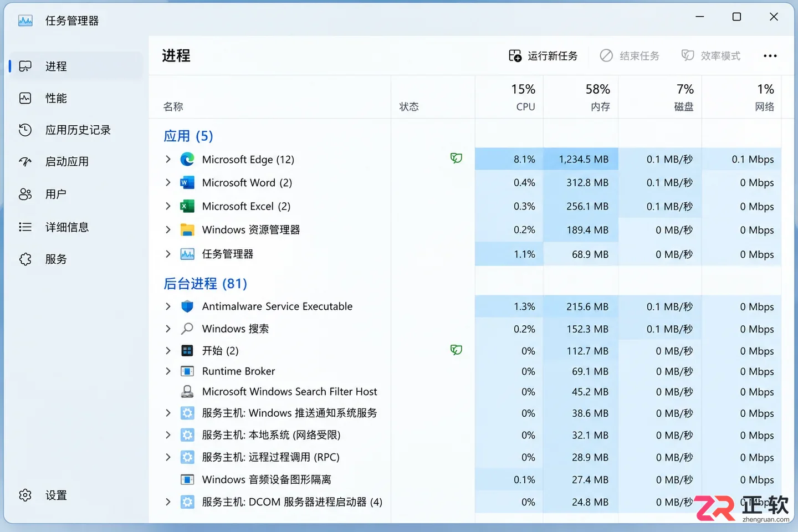Click the Windows 搜索 magnifier icon
Image resolution: width=798 pixels, height=532 pixels.
[187, 329]
